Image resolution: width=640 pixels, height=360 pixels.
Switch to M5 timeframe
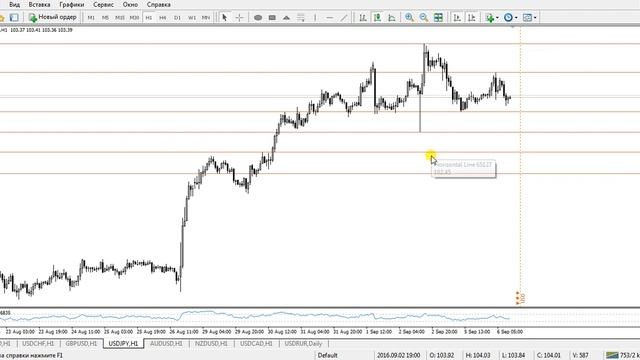click(105, 18)
